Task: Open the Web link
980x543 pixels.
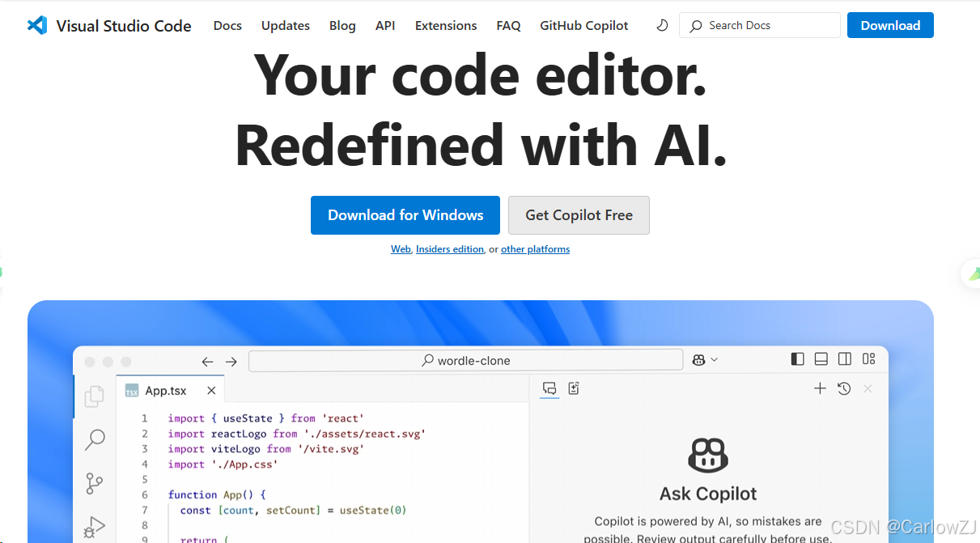Action: pyautogui.click(x=401, y=249)
